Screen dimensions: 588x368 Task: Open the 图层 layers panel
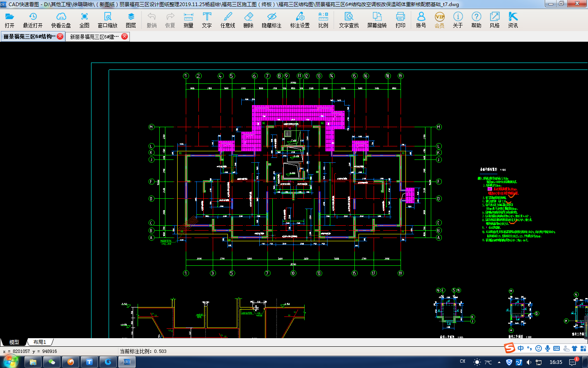click(x=131, y=20)
